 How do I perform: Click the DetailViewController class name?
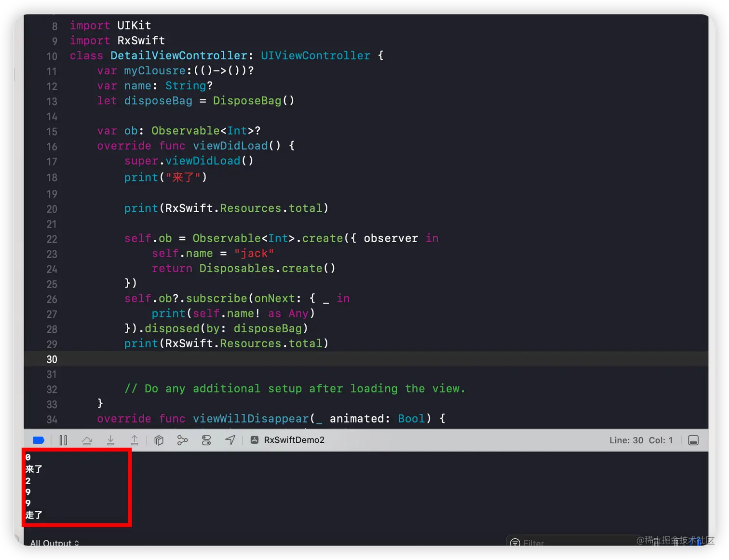pyautogui.click(x=179, y=55)
